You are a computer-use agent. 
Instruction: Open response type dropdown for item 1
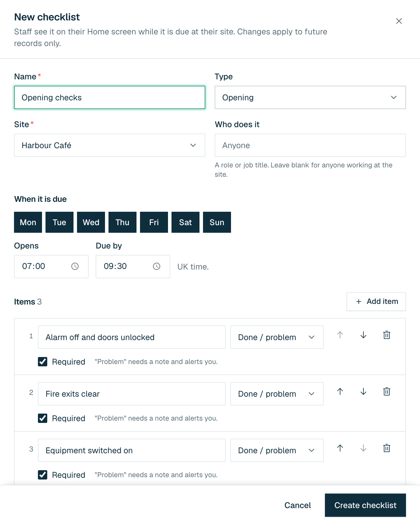277,337
